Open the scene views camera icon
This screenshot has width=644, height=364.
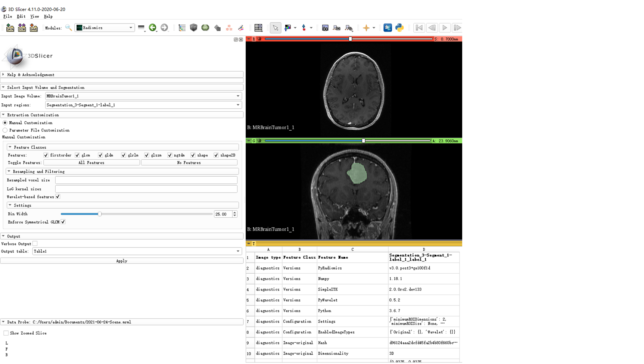click(x=337, y=28)
